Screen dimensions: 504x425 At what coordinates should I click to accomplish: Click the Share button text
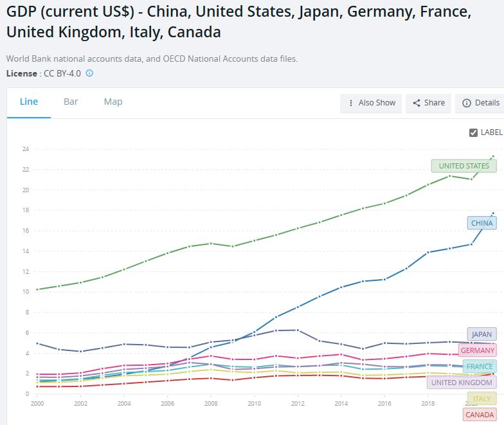click(435, 103)
